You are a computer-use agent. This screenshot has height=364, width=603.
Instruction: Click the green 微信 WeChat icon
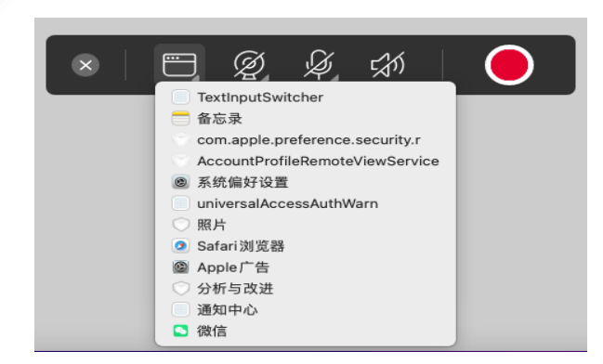click(x=180, y=331)
